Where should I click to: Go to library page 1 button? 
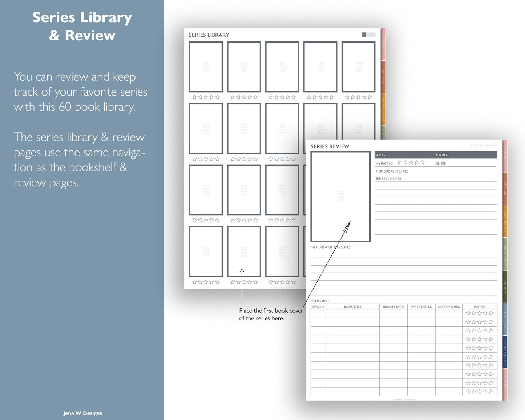[x=363, y=35]
